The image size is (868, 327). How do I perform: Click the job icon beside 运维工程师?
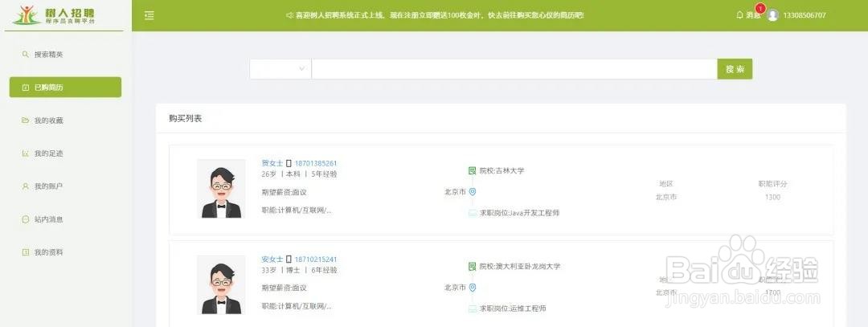tap(473, 309)
